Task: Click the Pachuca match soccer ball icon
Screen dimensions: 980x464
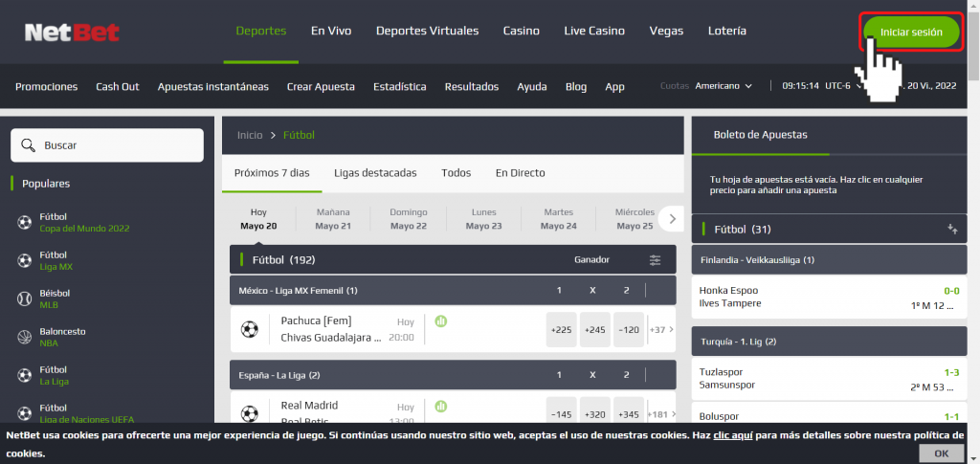Action: point(250,328)
